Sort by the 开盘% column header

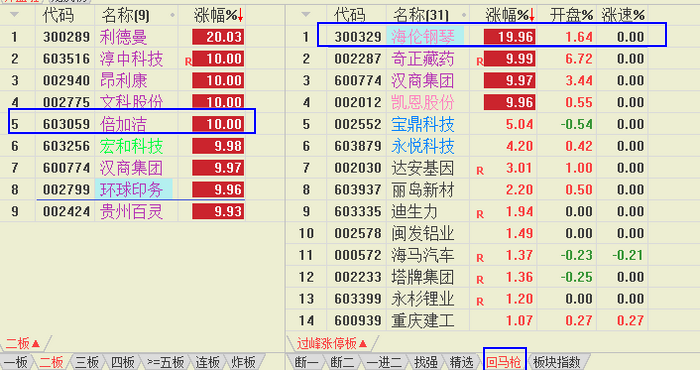click(571, 16)
